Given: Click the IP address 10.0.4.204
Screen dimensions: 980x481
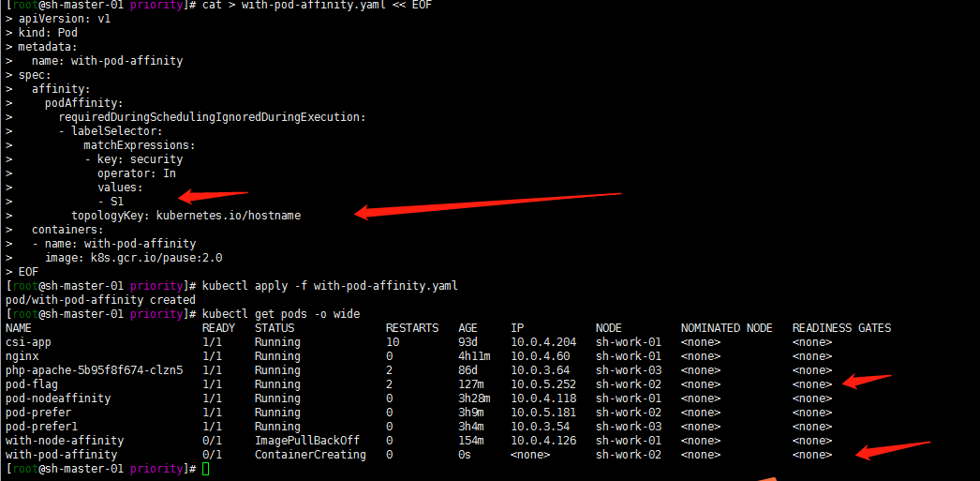Looking at the screenshot, I should pos(543,342).
